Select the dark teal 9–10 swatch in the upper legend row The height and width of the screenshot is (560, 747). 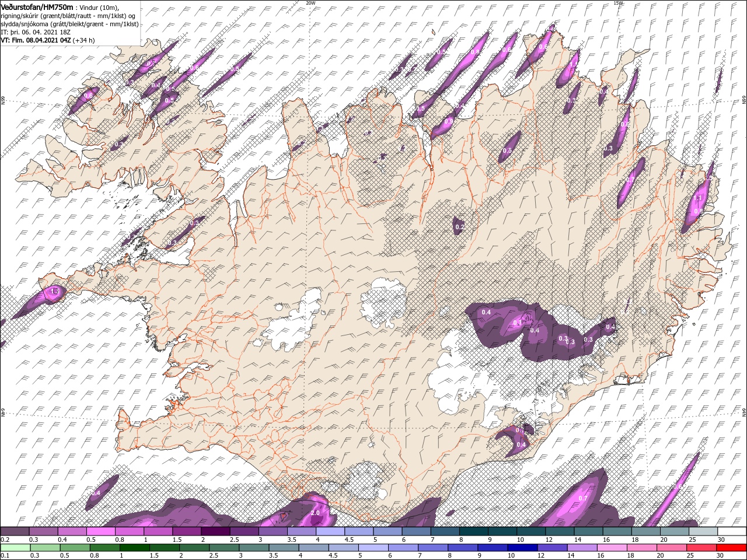[x=502, y=531]
